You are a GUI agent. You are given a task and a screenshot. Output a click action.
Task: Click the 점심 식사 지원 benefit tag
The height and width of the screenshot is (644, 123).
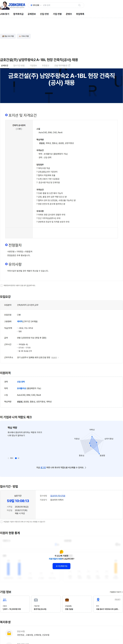tap(8, 36)
